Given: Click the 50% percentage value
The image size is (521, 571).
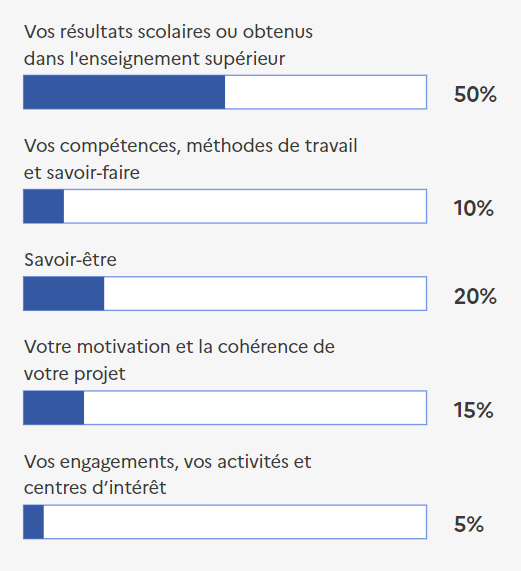Looking at the screenshot, I should [x=475, y=94].
